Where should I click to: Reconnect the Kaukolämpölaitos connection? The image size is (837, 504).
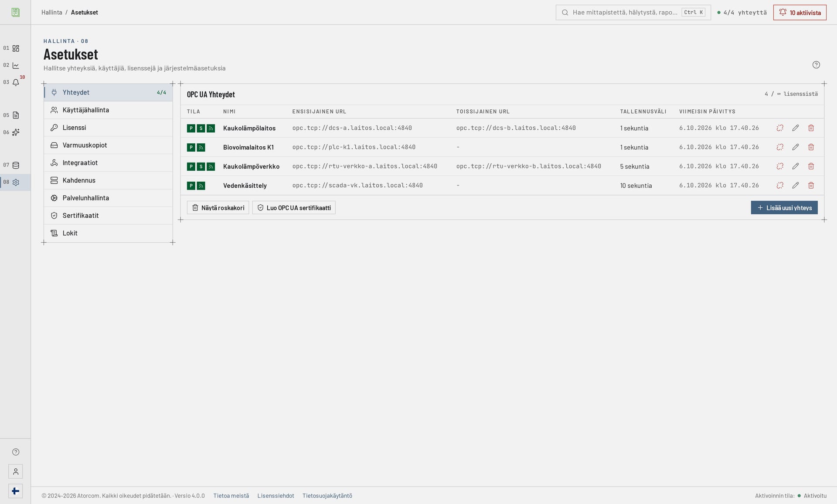780,128
